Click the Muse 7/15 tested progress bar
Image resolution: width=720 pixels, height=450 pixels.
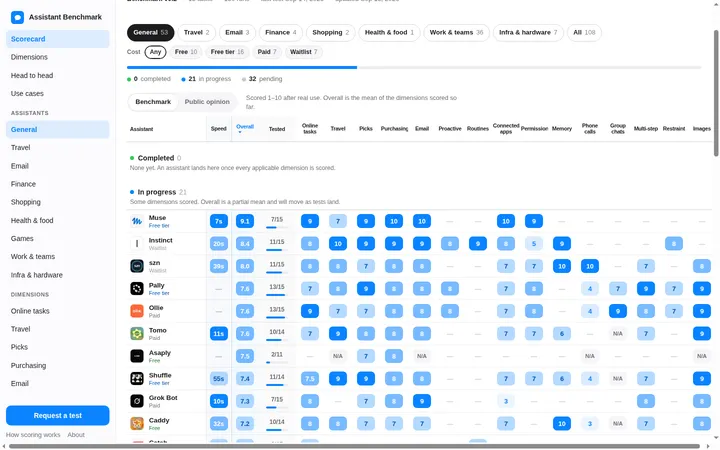(x=277, y=227)
